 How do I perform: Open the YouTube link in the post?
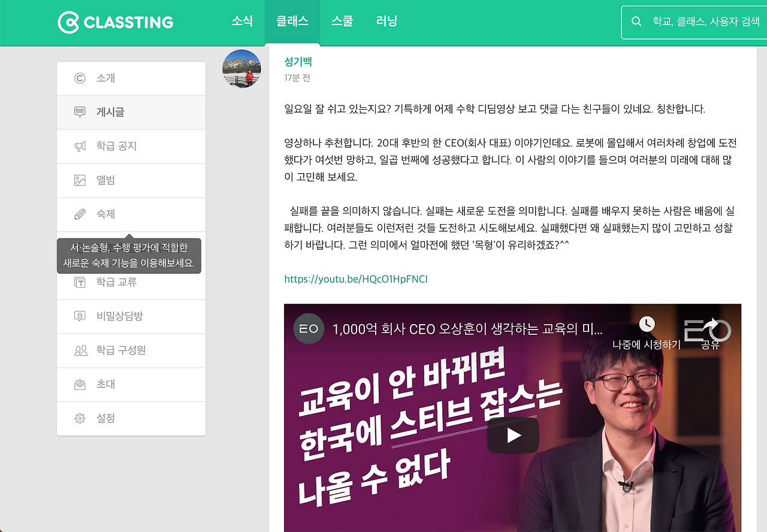(355, 279)
